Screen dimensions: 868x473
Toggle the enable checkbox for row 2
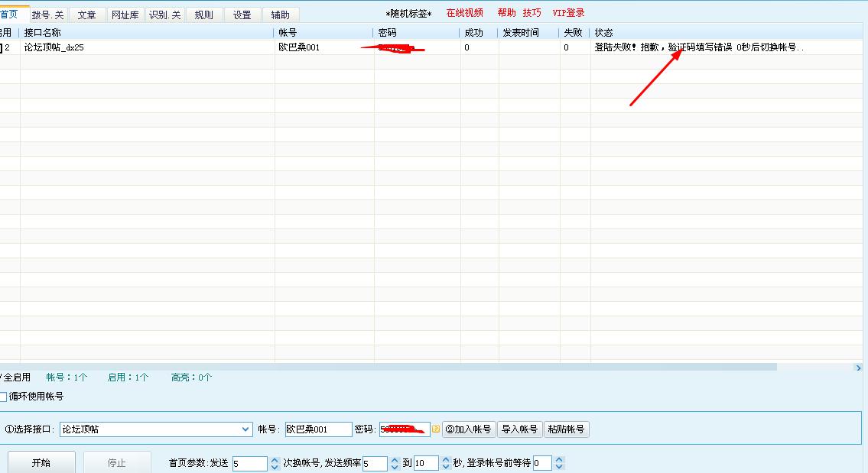pos(2,48)
